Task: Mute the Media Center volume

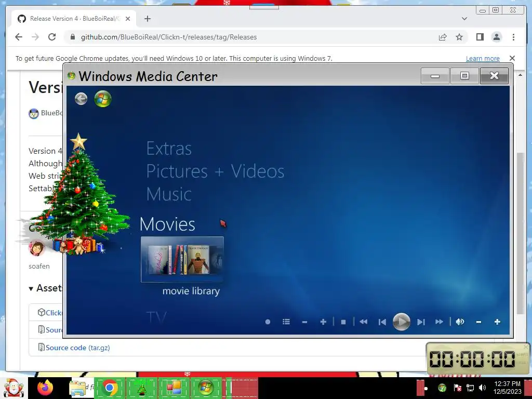Action: tap(460, 322)
